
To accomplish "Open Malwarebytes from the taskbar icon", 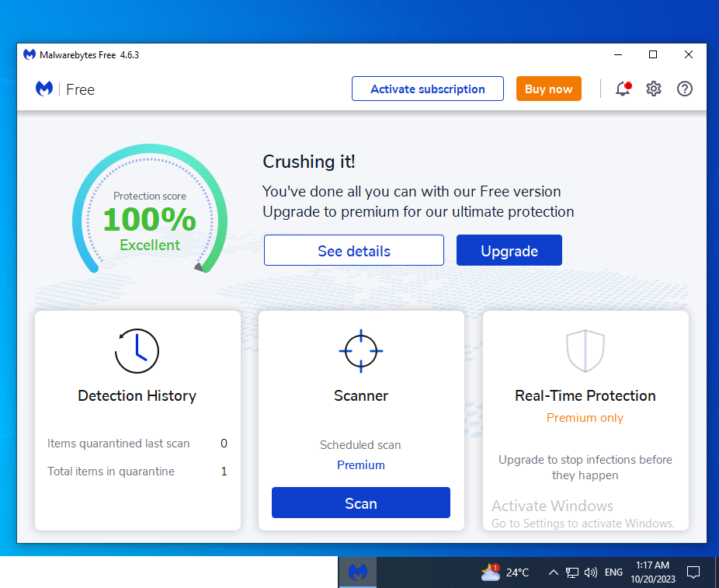I will tap(358, 572).
